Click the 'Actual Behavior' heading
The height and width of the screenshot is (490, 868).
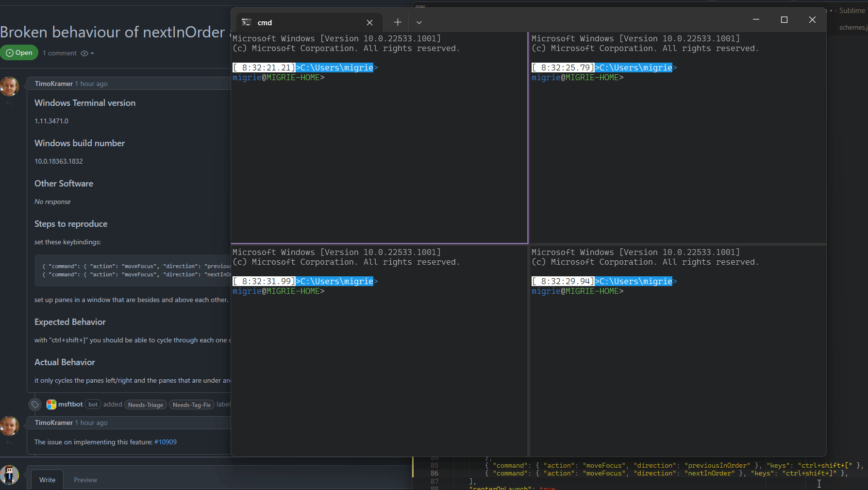(65, 362)
